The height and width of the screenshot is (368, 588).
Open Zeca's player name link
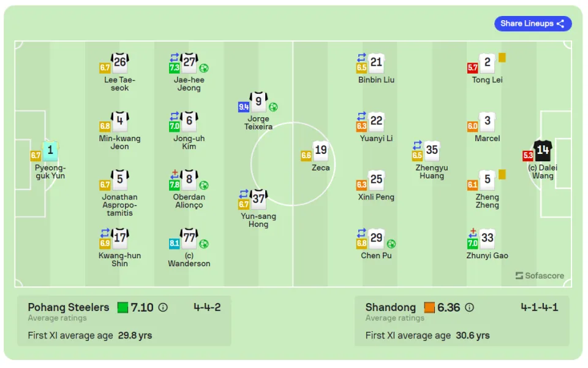click(x=320, y=168)
